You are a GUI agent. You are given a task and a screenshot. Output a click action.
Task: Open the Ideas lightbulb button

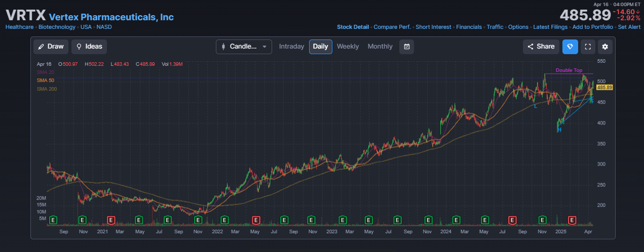tap(89, 47)
